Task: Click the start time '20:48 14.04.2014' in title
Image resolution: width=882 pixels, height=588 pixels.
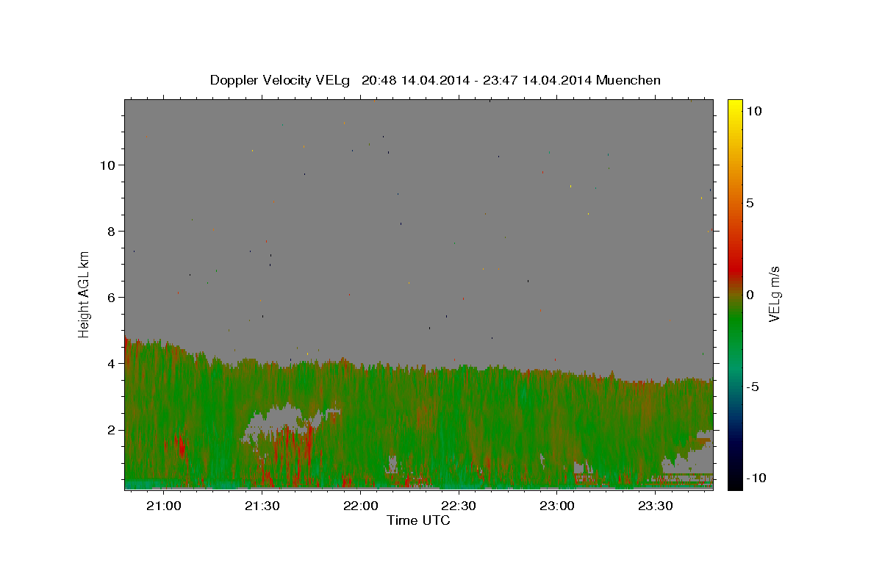Action: click(x=413, y=80)
